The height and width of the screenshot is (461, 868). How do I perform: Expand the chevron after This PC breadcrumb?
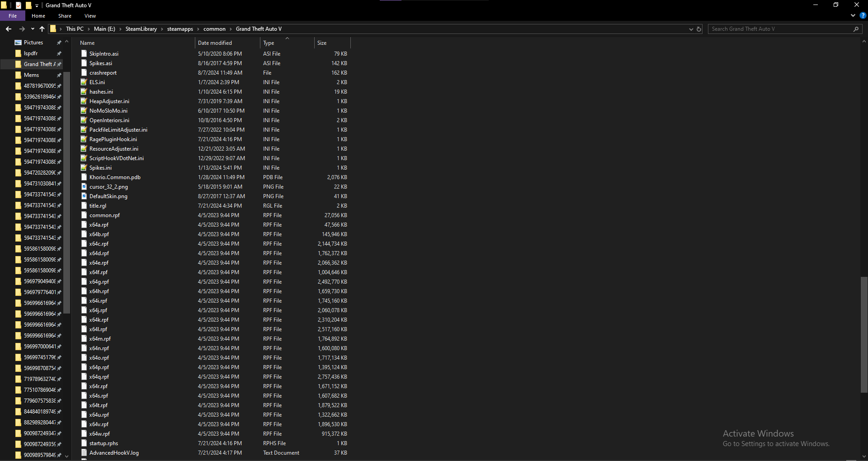[x=89, y=29]
